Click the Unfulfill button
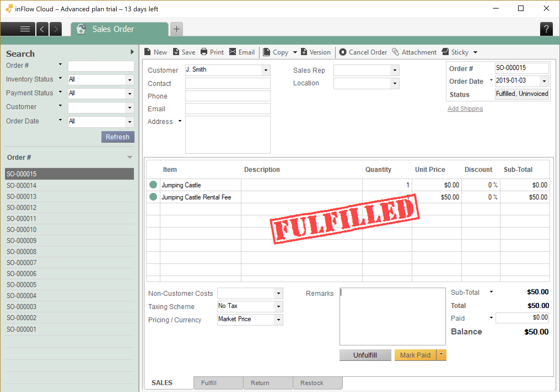The height and width of the screenshot is (392, 560). point(365,355)
